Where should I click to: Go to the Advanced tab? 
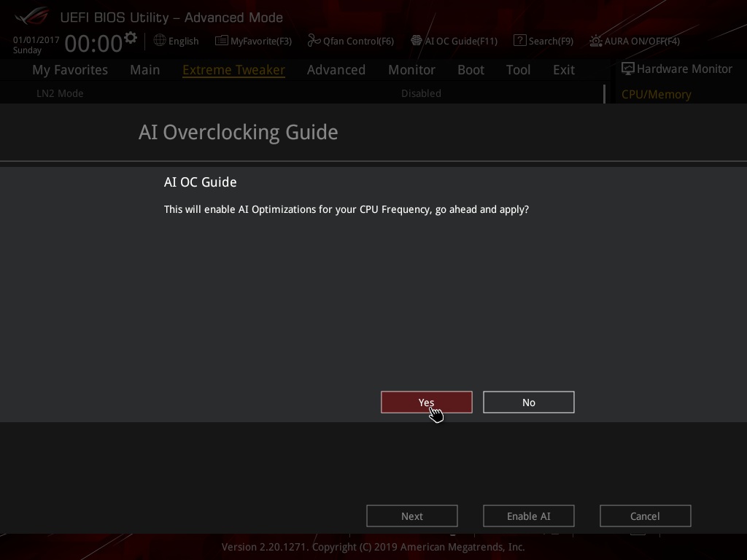tap(336, 70)
